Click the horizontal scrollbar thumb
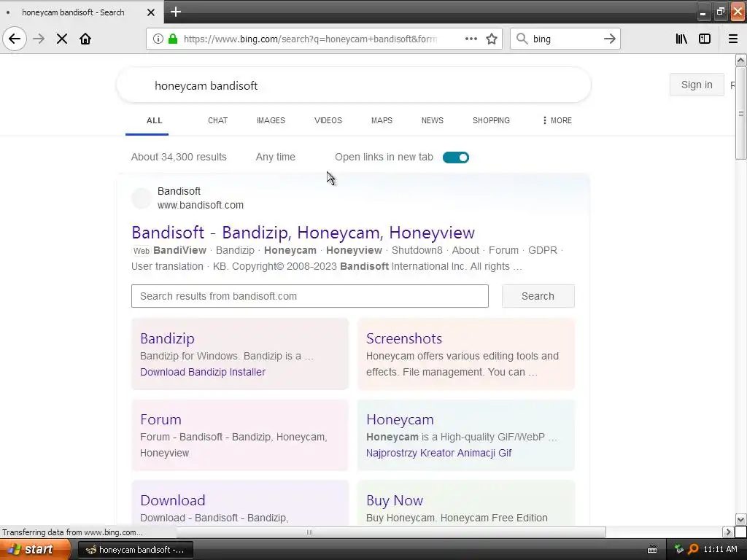The width and height of the screenshot is (747, 560). click(x=309, y=532)
